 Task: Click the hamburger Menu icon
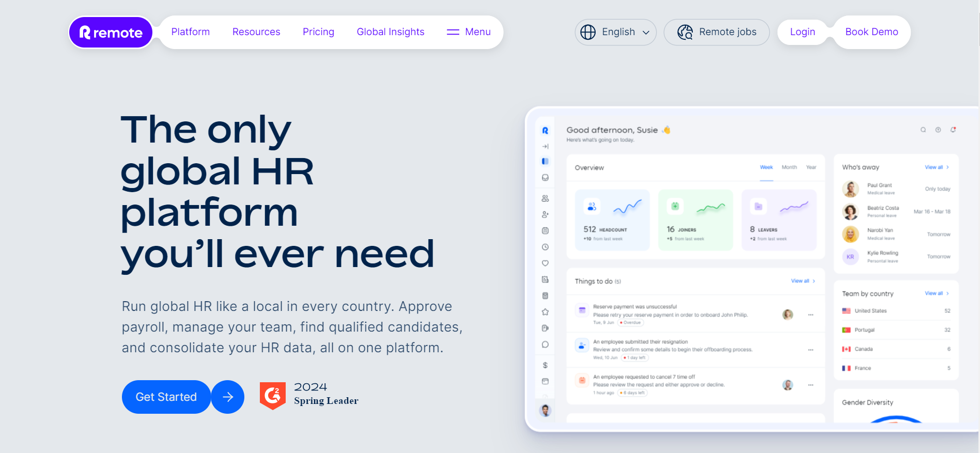[x=453, y=32]
